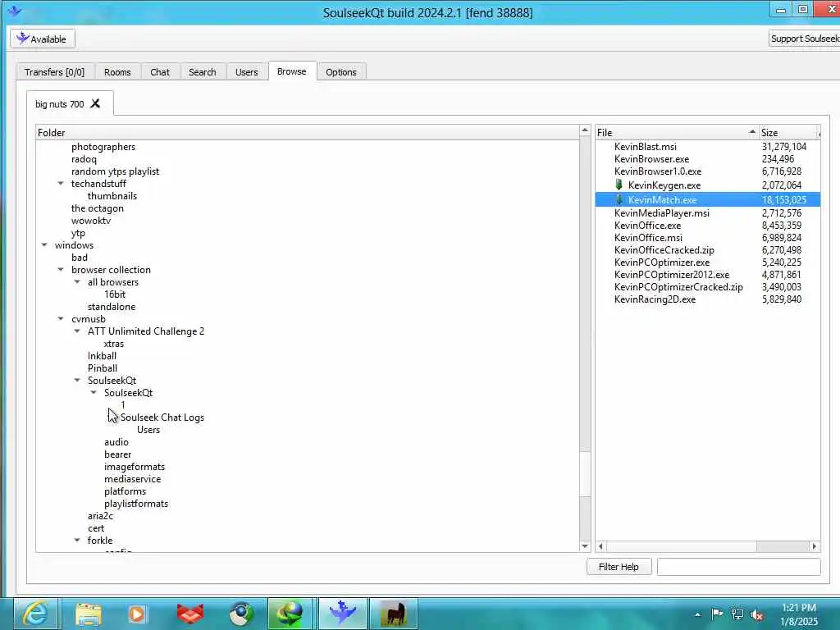Collapse the browser collection folder

click(61, 269)
